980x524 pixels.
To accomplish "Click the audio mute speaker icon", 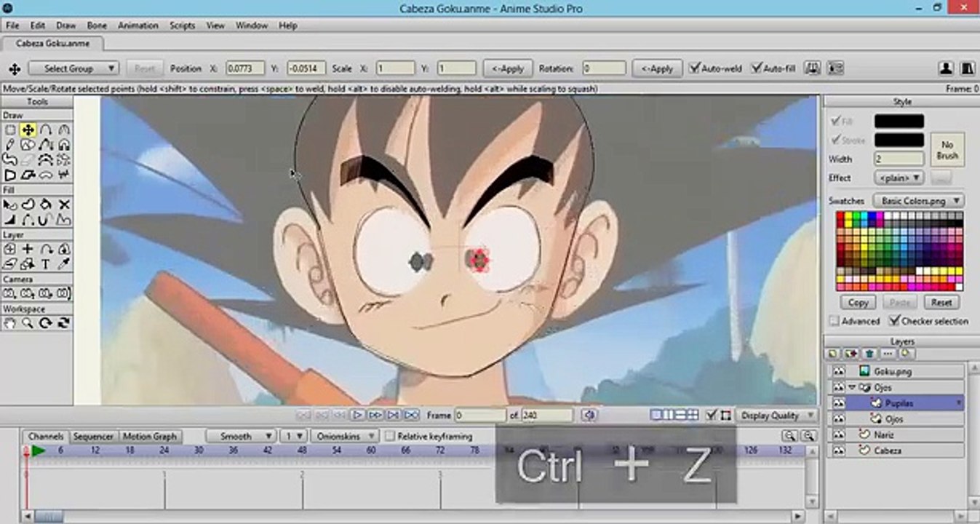I will point(589,416).
